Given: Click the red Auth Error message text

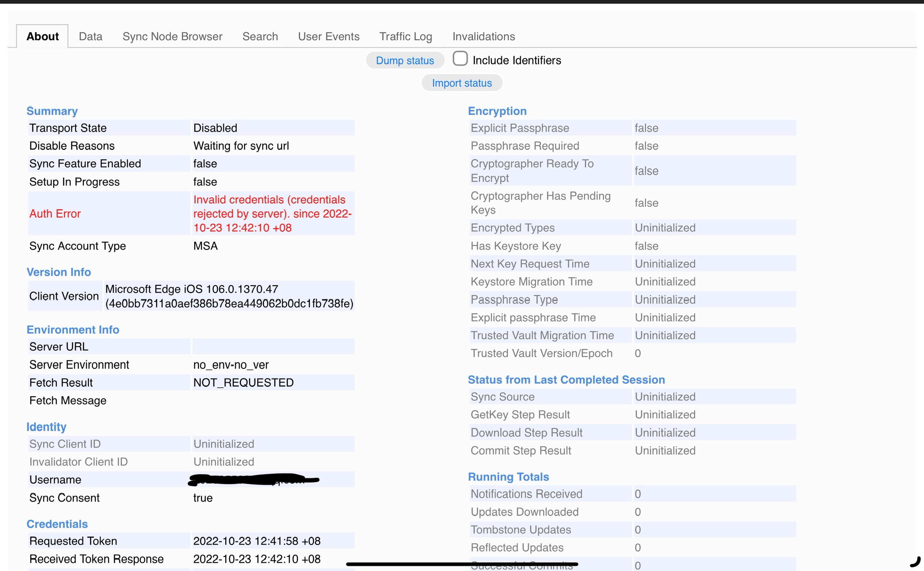Looking at the screenshot, I should click(x=272, y=213).
